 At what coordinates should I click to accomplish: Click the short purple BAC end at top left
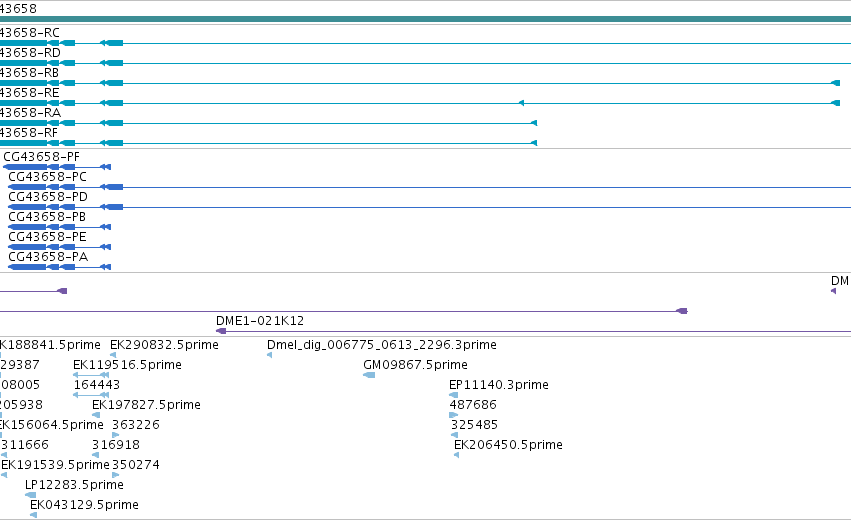(62, 291)
